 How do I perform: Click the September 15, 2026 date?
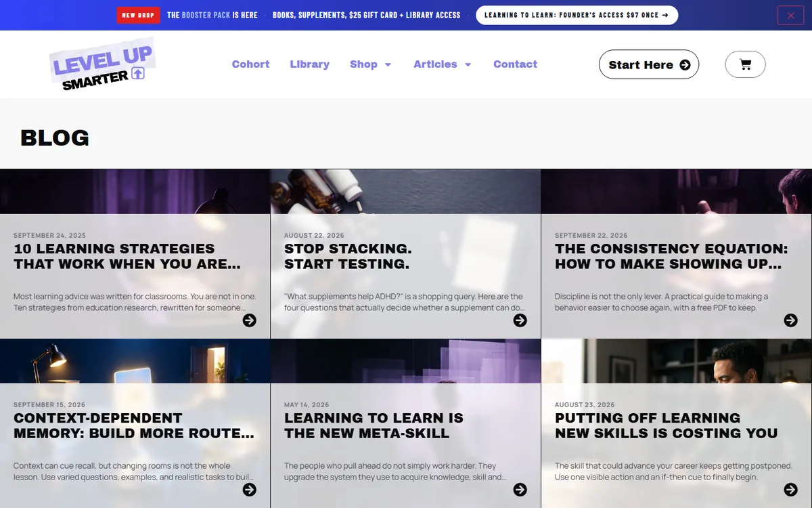[x=49, y=405]
